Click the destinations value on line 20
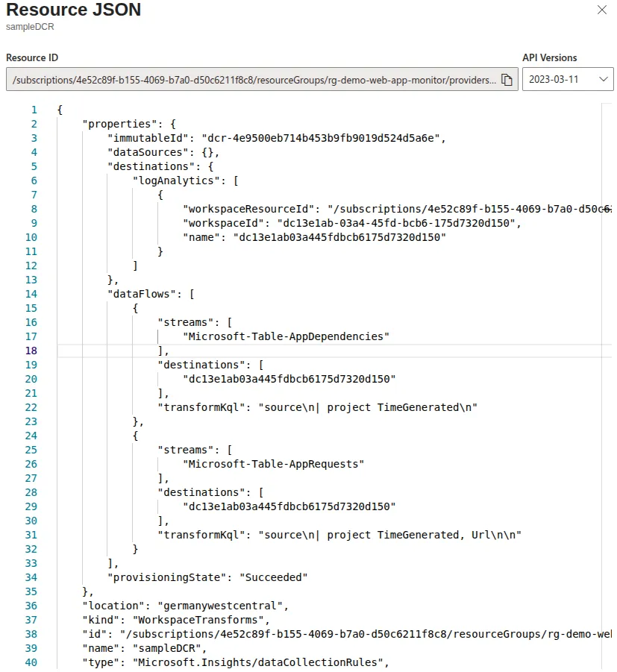The image size is (617, 672). coord(289,379)
